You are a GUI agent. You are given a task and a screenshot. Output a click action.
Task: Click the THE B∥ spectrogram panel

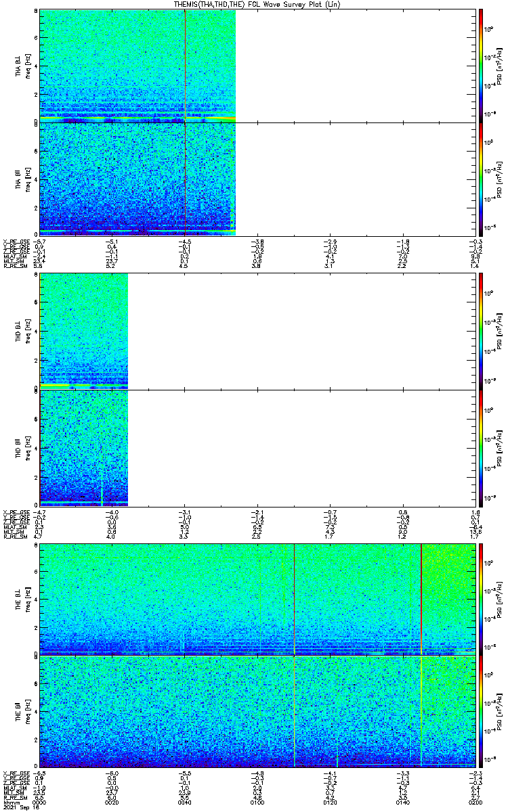click(x=257, y=711)
